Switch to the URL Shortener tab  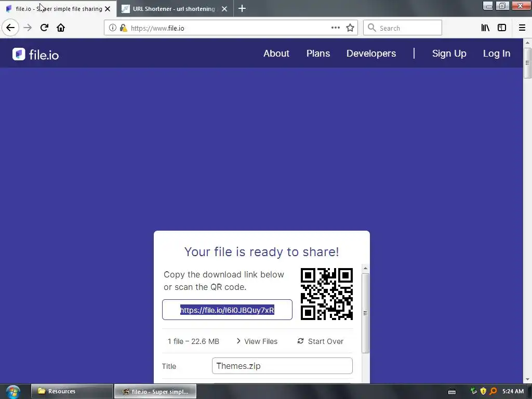[175, 9]
